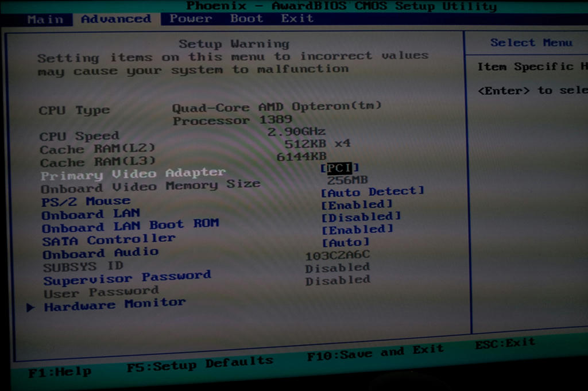Select the Onboard LAN setting label
588x391 pixels.
(91, 214)
